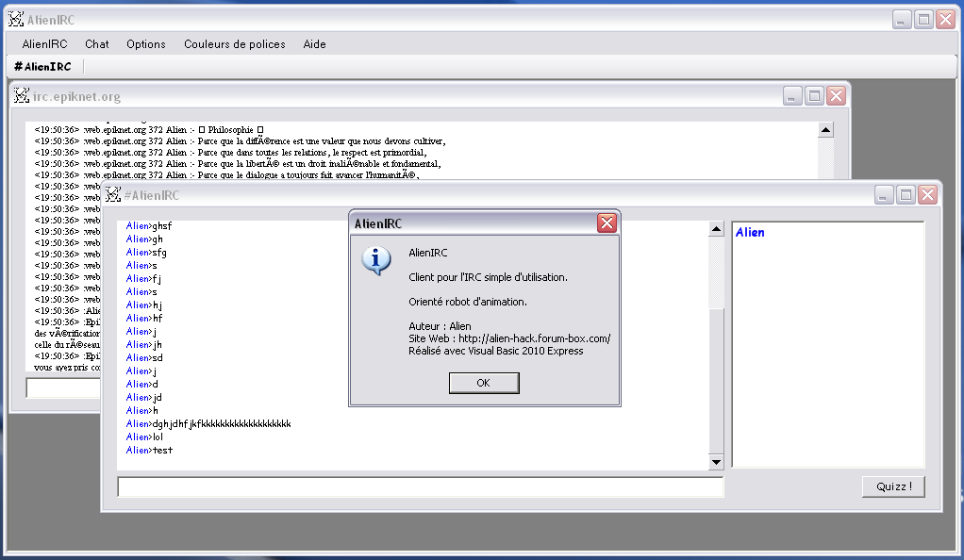Close the #AlienIRC channel window
Image resolution: width=964 pixels, height=560 pixels.
pos(928,195)
